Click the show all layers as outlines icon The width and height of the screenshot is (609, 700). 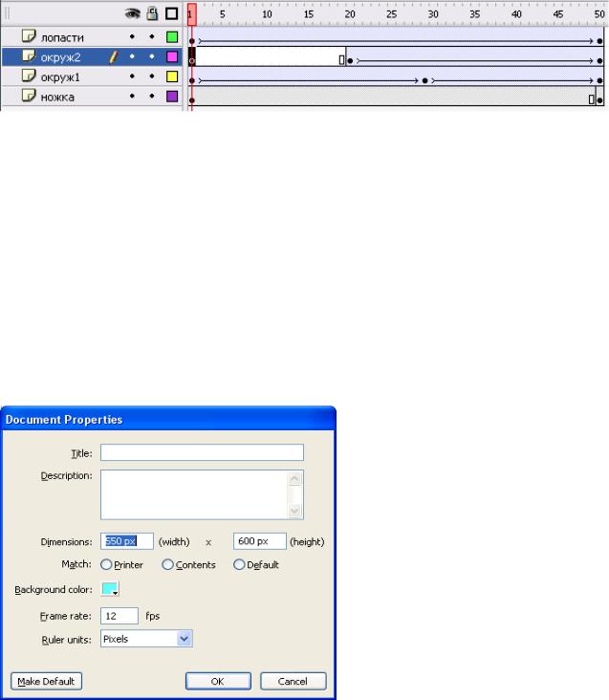pos(172,13)
